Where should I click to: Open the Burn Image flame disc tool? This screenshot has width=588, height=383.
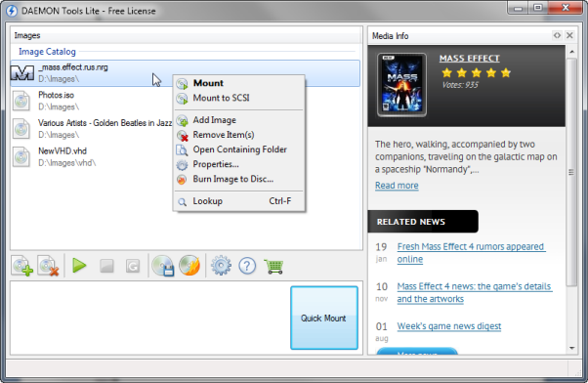coord(189,266)
